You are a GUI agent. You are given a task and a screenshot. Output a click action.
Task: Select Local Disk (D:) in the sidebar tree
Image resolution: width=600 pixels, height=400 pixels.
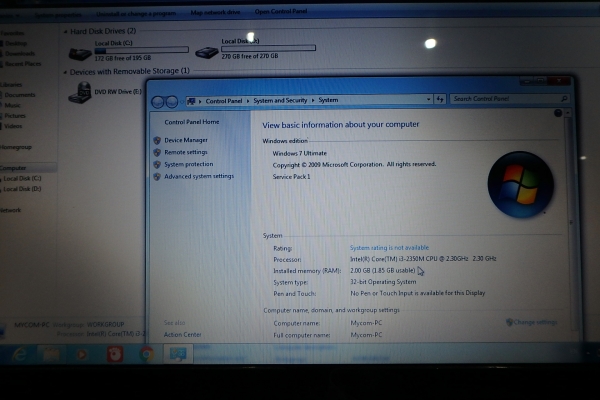(x=22, y=189)
